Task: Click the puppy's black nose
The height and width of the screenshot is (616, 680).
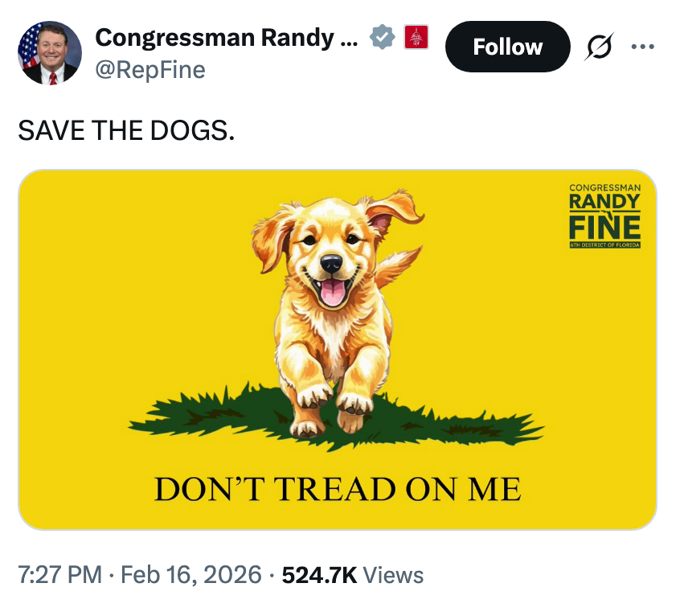Action: click(x=331, y=263)
